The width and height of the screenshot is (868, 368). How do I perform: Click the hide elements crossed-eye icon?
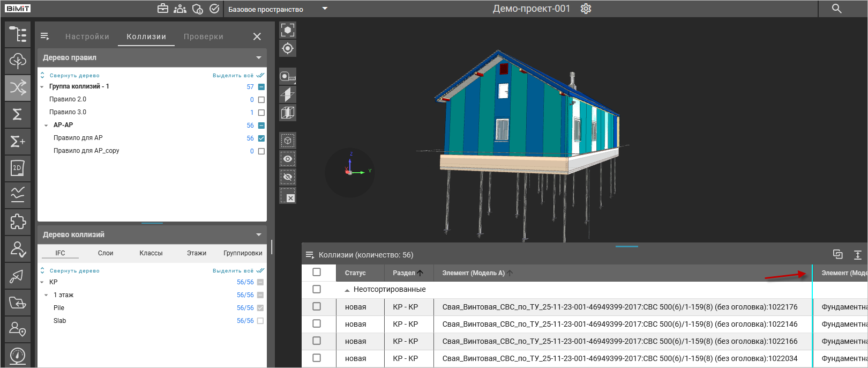pos(288,177)
